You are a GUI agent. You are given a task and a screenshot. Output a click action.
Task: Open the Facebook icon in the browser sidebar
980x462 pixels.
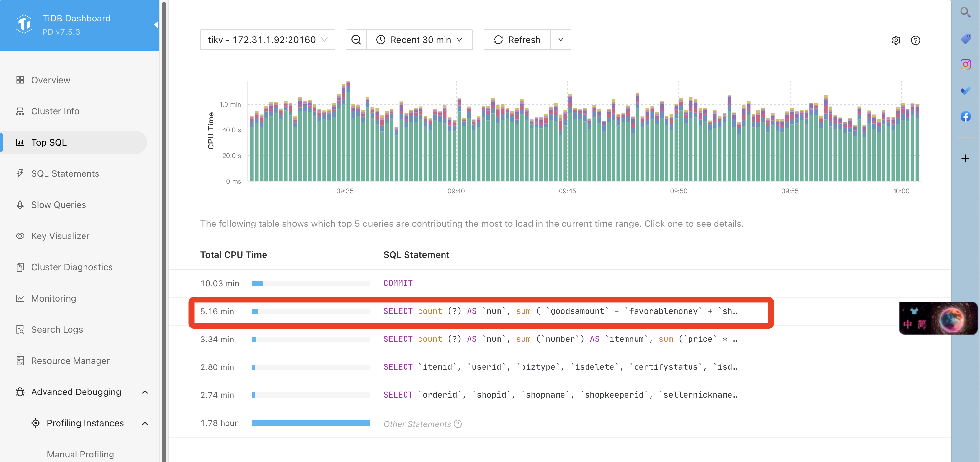[966, 116]
